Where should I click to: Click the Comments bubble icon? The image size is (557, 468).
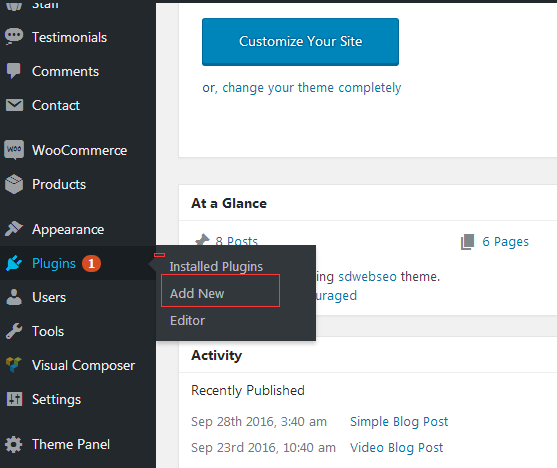tap(14, 71)
